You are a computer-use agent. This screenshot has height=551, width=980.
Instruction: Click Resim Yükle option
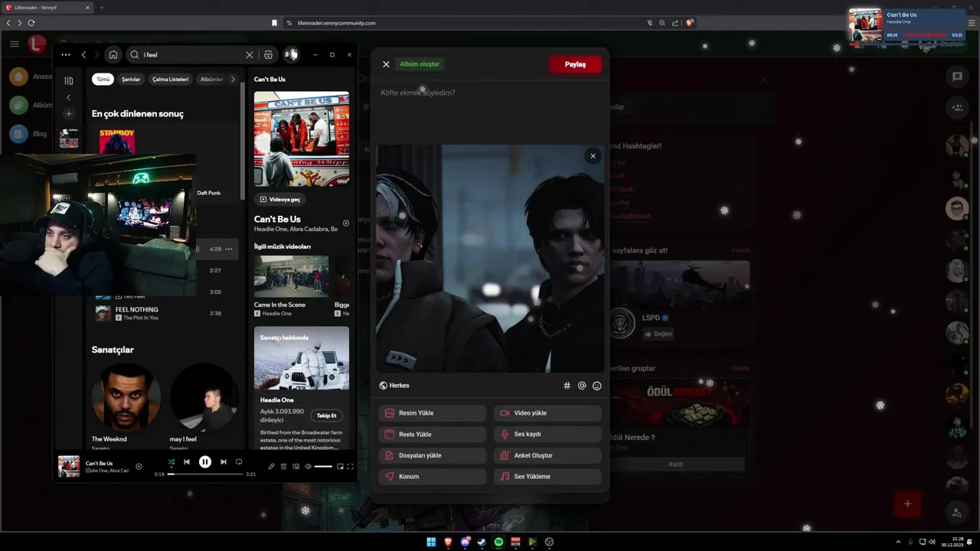point(433,413)
